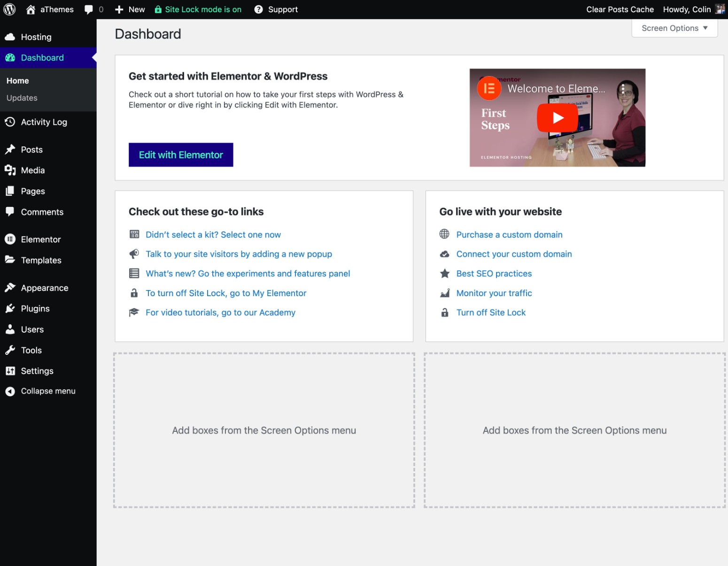Click the Settings sliders icon
Image resolution: width=728 pixels, height=566 pixels.
tap(10, 371)
